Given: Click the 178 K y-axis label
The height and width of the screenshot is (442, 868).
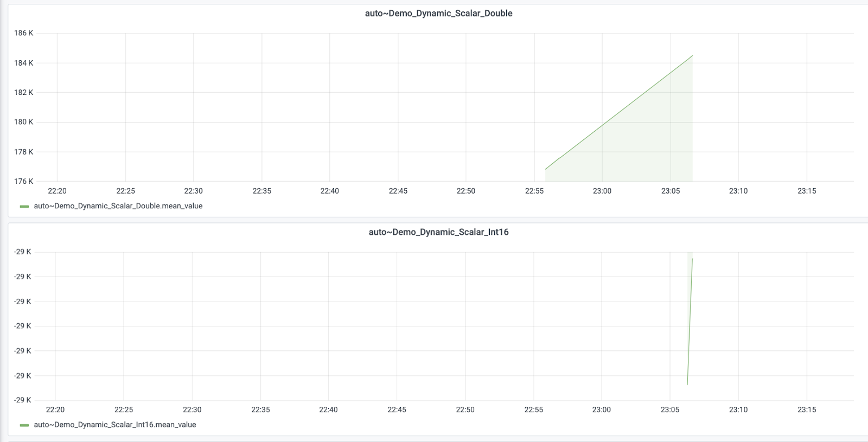Looking at the screenshot, I should coord(23,152).
